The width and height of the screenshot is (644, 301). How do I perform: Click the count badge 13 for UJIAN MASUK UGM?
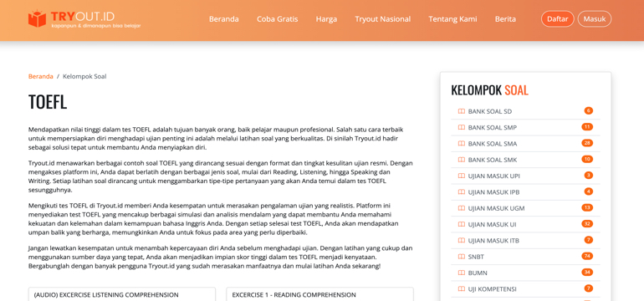coord(587,208)
